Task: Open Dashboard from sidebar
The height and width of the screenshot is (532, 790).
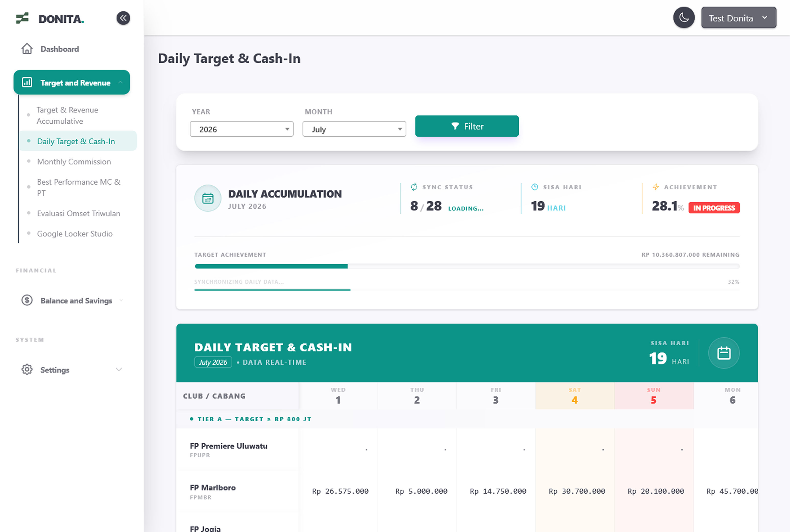Action: 72,49
